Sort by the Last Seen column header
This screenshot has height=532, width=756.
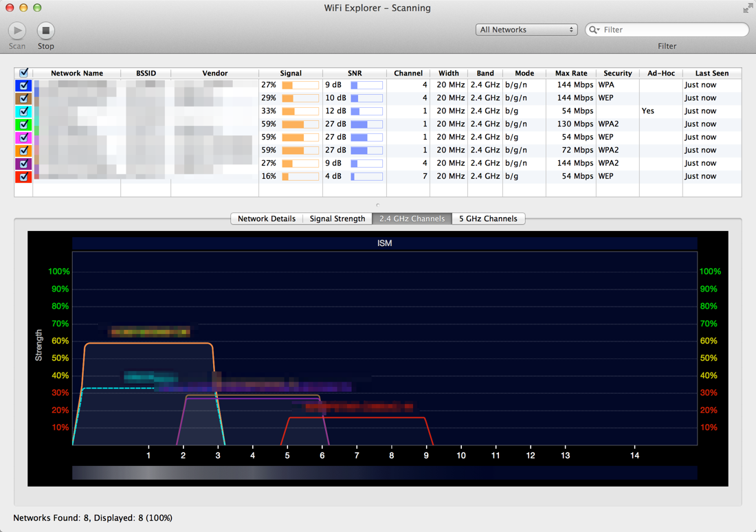(711, 73)
